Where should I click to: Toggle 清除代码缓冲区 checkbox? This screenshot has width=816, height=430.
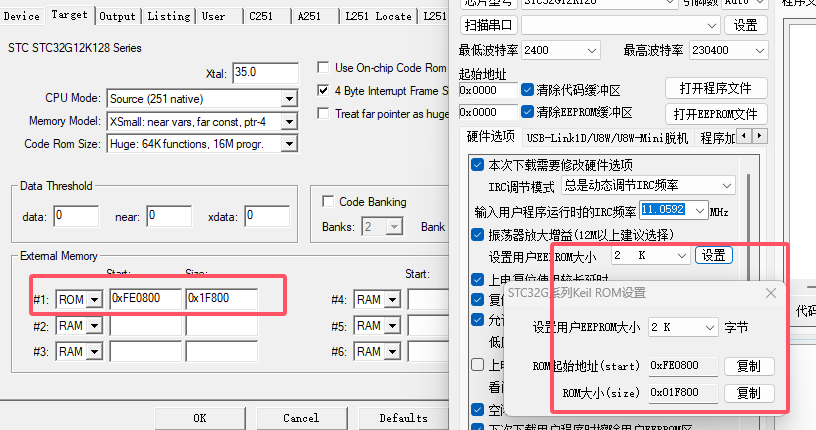pyautogui.click(x=527, y=90)
